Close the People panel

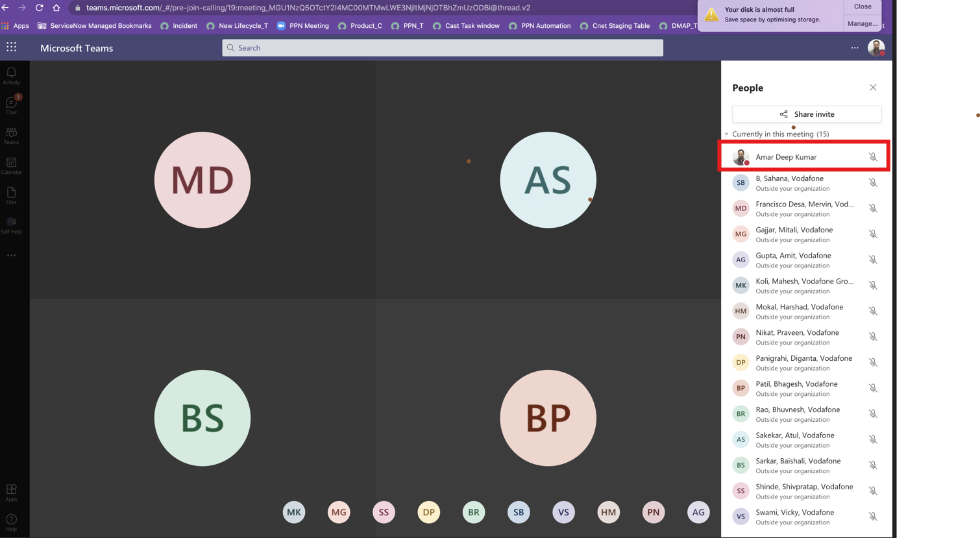pyautogui.click(x=873, y=88)
